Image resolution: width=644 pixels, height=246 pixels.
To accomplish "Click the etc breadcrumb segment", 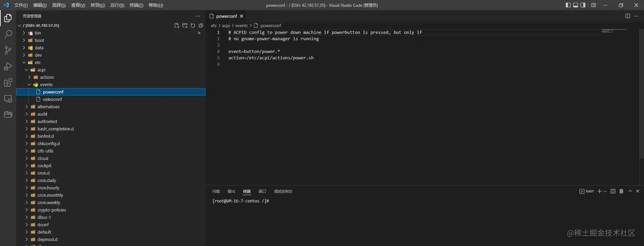I will [x=214, y=26].
